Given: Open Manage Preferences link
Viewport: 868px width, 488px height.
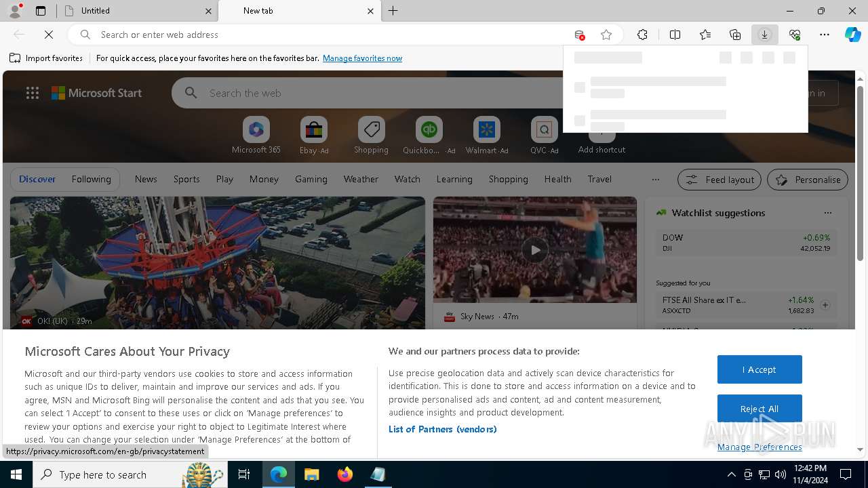Looking at the screenshot, I should [x=759, y=447].
